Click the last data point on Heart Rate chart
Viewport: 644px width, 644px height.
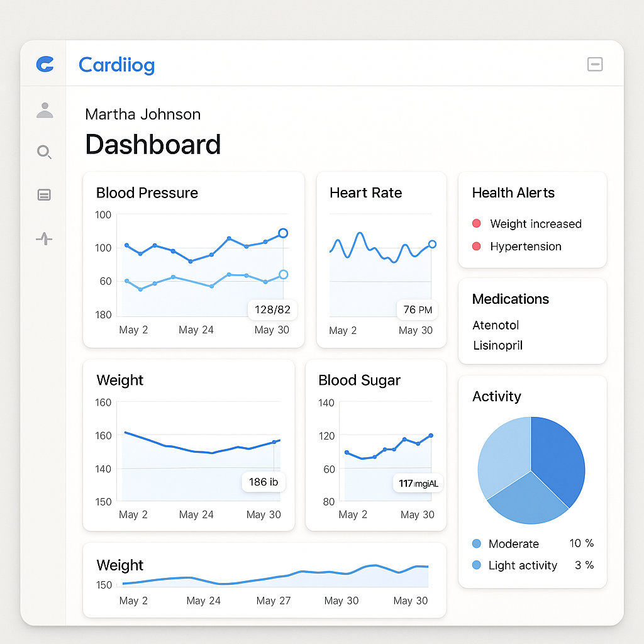click(x=432, y=244)
